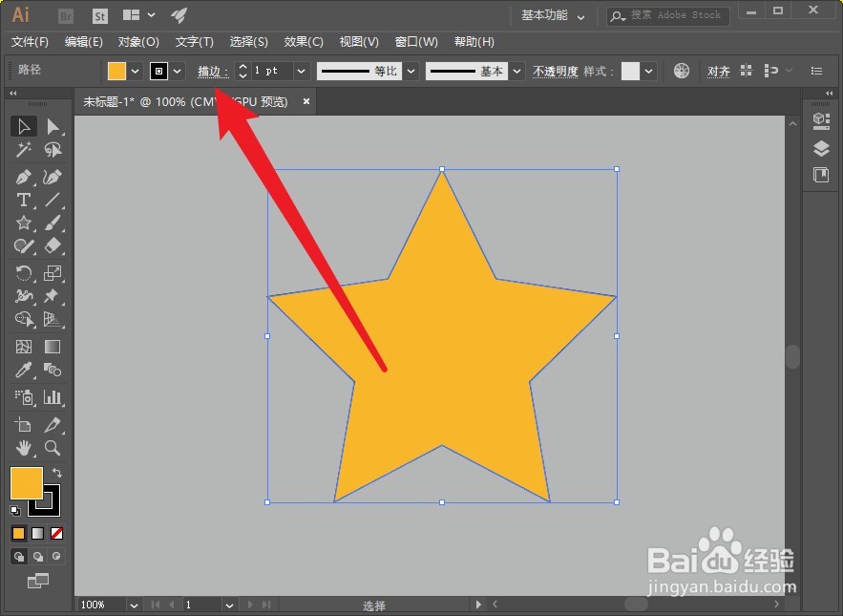Select the Paintbrush tool

click(53, 223)
